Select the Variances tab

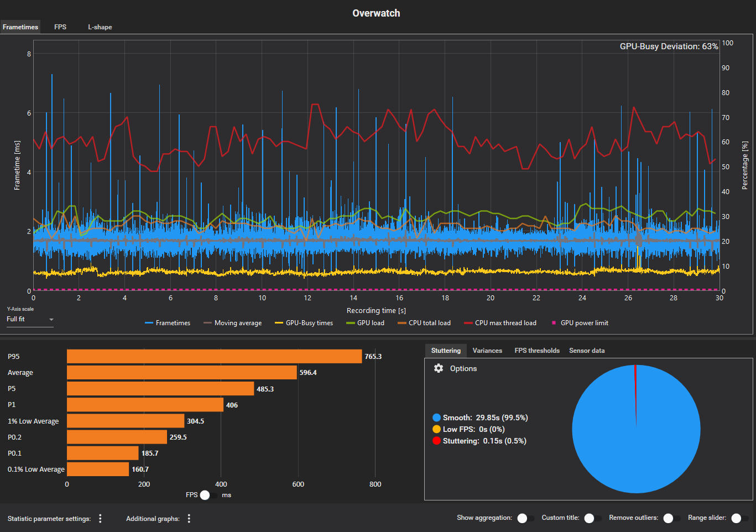click(487, 351)
